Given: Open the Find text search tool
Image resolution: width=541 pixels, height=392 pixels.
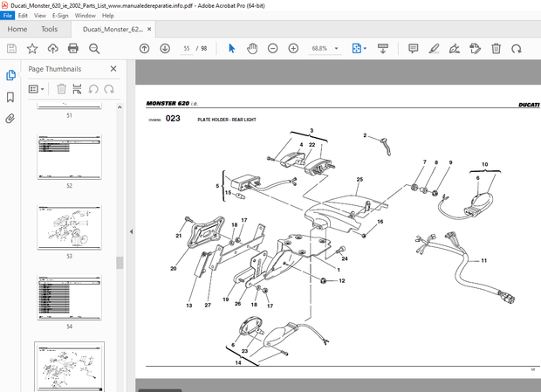Looking at the screenshot, I should coord(94,49).
